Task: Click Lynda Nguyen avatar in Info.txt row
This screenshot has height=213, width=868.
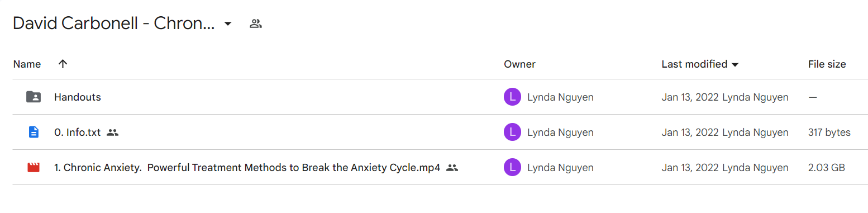Action: (512, 132)
